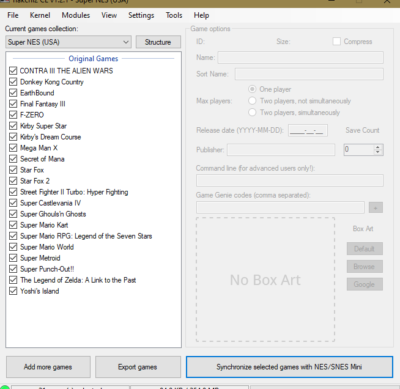Viewport: 400px width, 389px height.
Task: Click the Google box art button
Action: pos(364,284)
